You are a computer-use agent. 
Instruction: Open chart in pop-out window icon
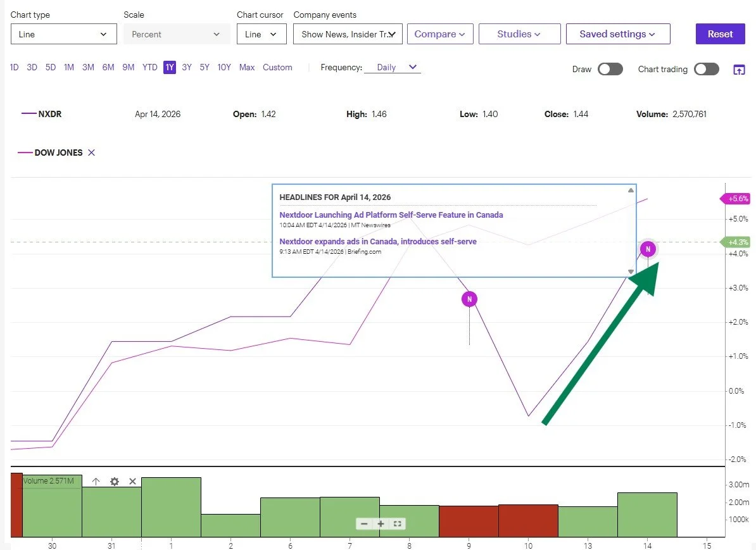(739, 70)
